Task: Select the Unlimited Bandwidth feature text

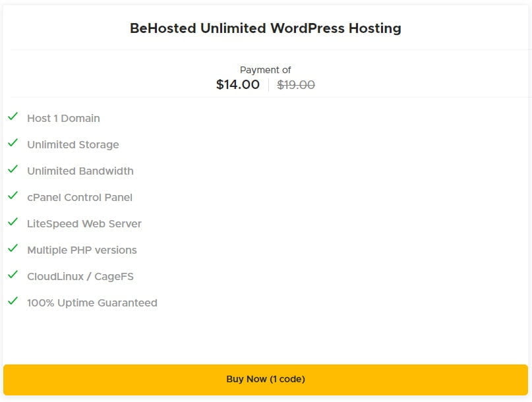Action: point(79,171)
